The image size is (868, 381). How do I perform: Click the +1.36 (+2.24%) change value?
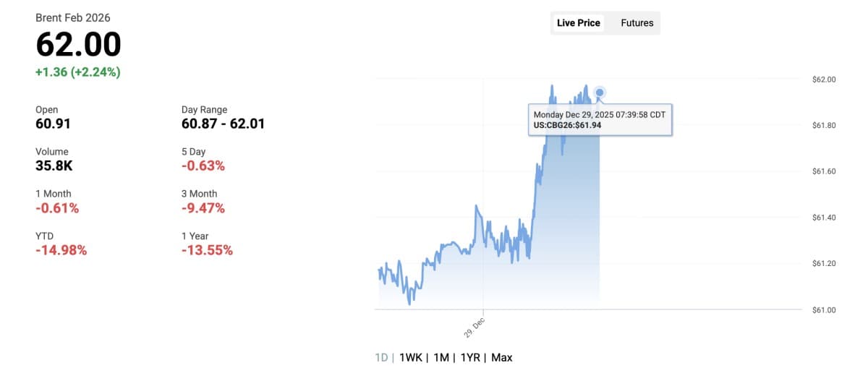[x=78, y=72]
